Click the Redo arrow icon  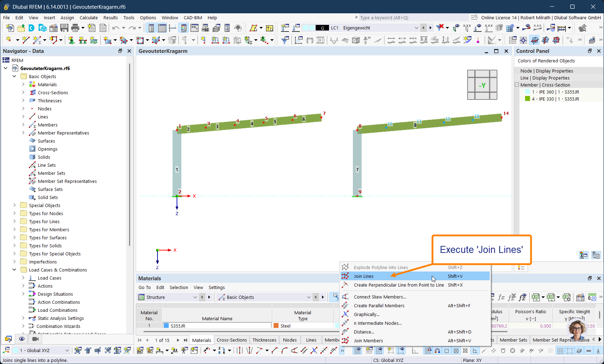[132, 28]
